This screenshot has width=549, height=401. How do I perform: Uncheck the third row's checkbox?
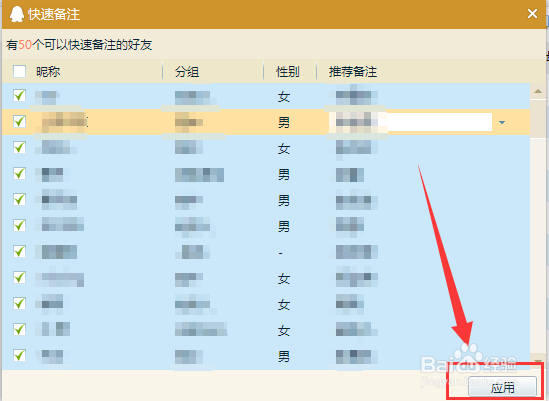(19, 147)
